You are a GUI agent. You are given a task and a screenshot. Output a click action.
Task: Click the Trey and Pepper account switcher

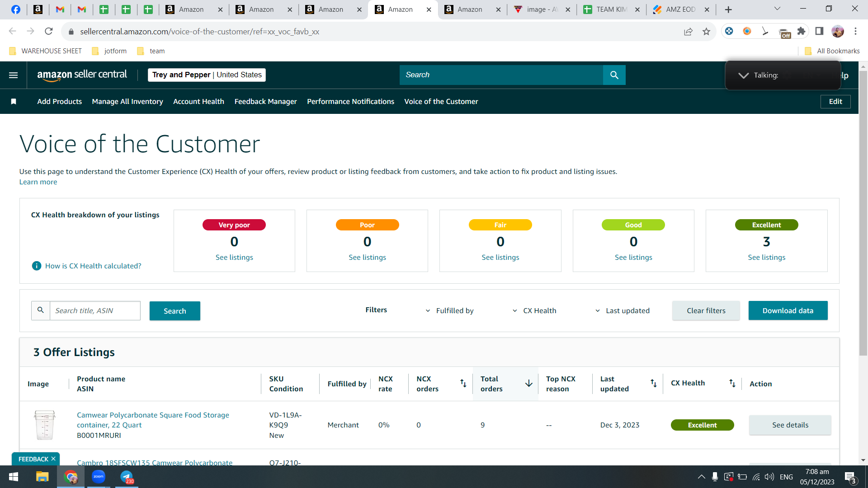tap(207, 75)
